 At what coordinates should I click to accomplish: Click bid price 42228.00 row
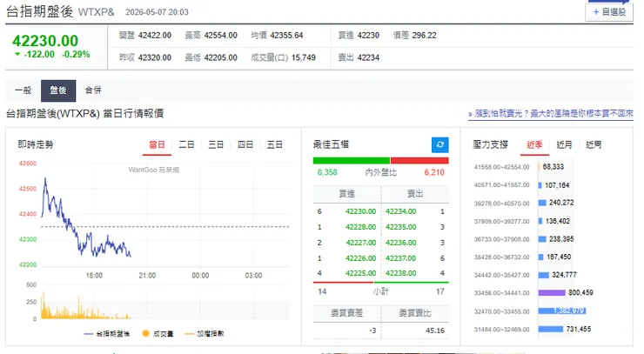[x=360, y=227]
